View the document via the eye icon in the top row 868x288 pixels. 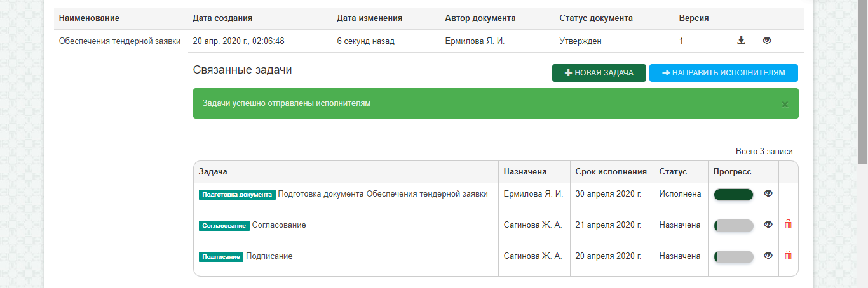tap(766, 41)
